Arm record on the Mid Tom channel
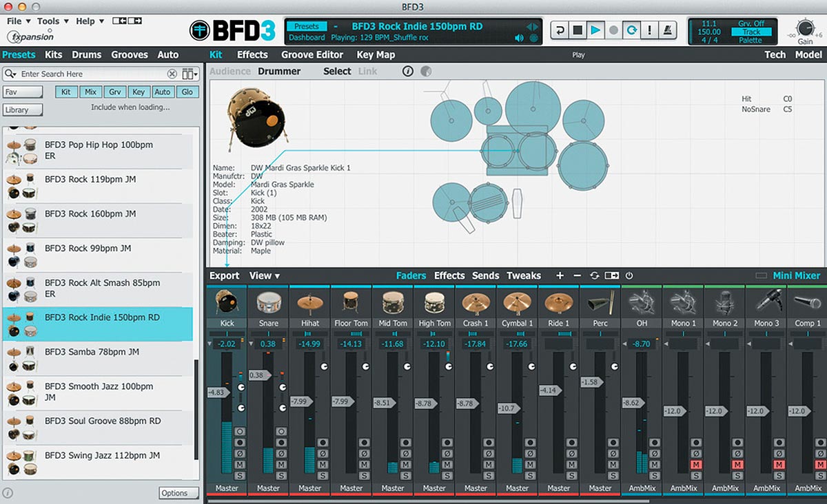 [x=406, y=443]
